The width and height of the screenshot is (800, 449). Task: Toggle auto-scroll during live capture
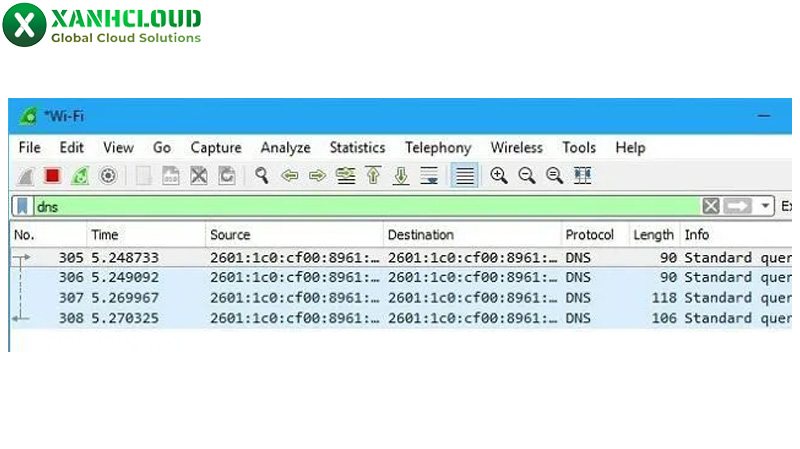tap(429, 176)
